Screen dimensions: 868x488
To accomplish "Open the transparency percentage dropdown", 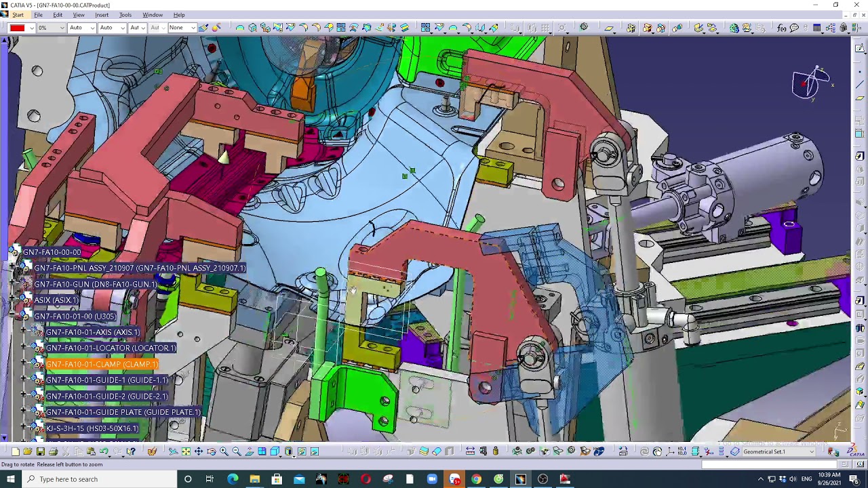I will (x=62, y=28).
